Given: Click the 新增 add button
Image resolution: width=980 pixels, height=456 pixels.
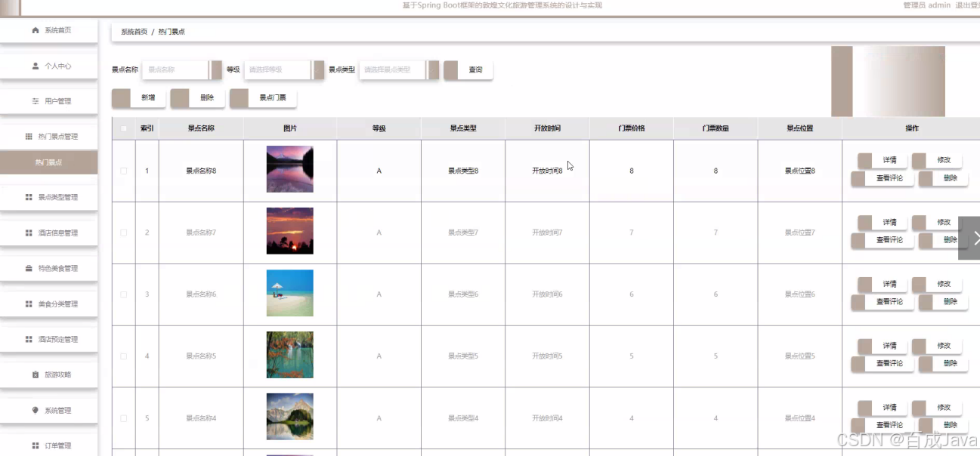Looking at the screenshot, I should coord(139,98).
